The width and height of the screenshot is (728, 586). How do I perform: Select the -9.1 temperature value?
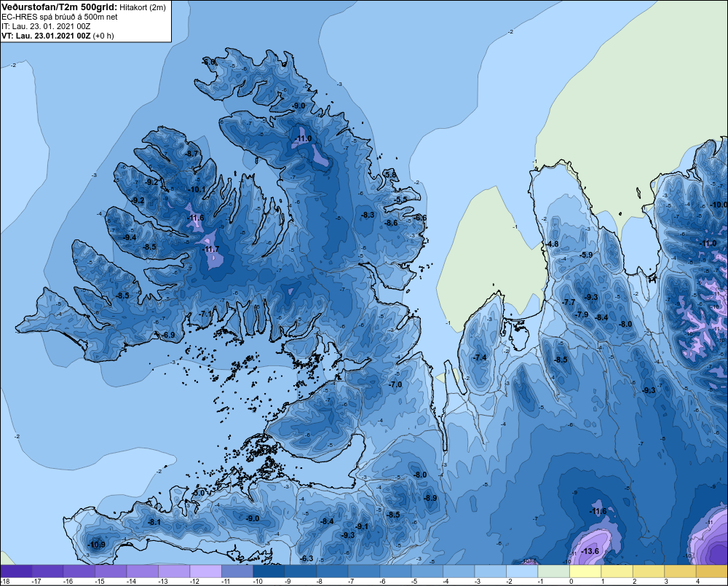tap(362, 526)
